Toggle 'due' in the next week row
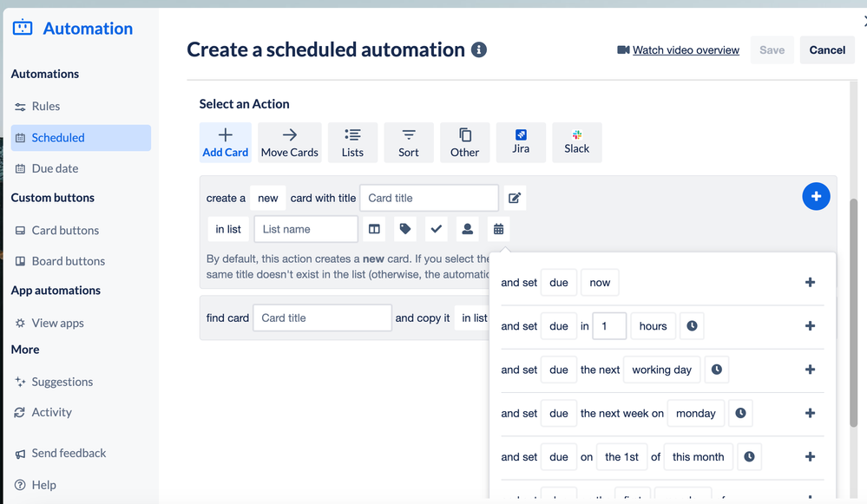Image resolution: width=867 pixels, height=504 pixels. (x=558, y=414)
